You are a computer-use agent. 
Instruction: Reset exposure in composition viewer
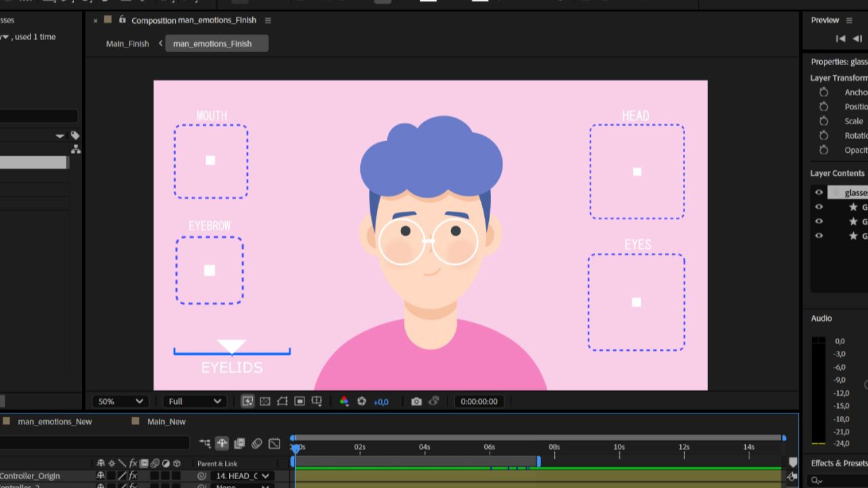coord(361,401)
